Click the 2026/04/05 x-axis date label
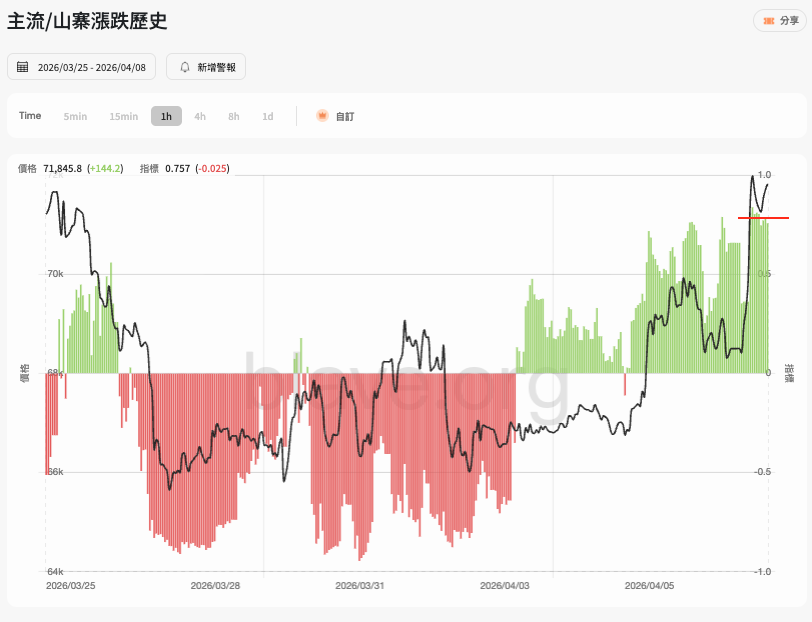This screenshot has height=622, width=812. coord(649,586)
